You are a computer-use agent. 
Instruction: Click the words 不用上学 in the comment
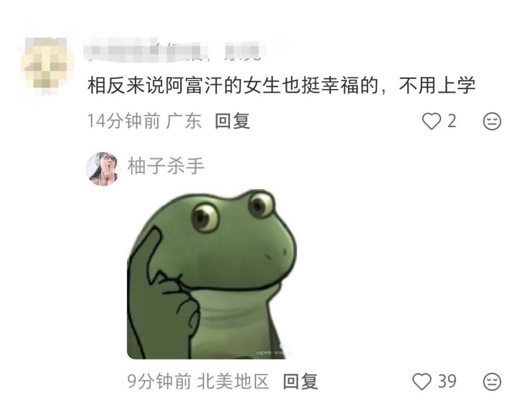pyautogui.click(x=437, y=86)
